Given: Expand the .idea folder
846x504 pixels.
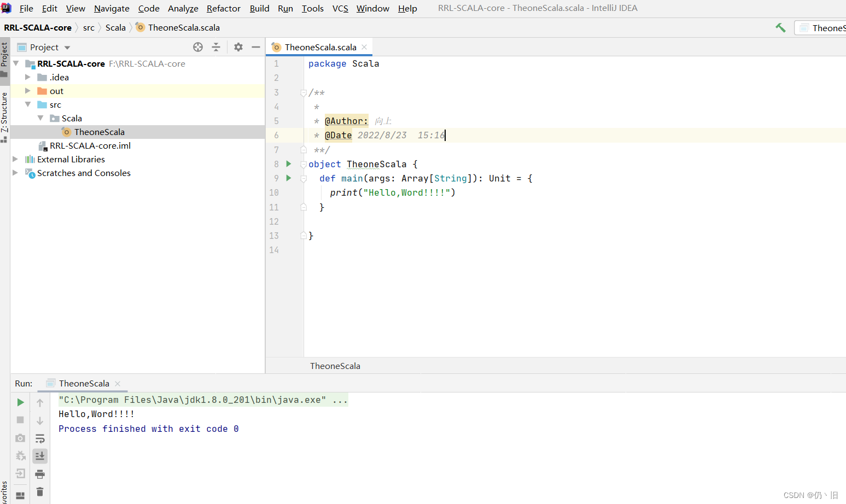Looking at the screenshot, I should (28, 77).
